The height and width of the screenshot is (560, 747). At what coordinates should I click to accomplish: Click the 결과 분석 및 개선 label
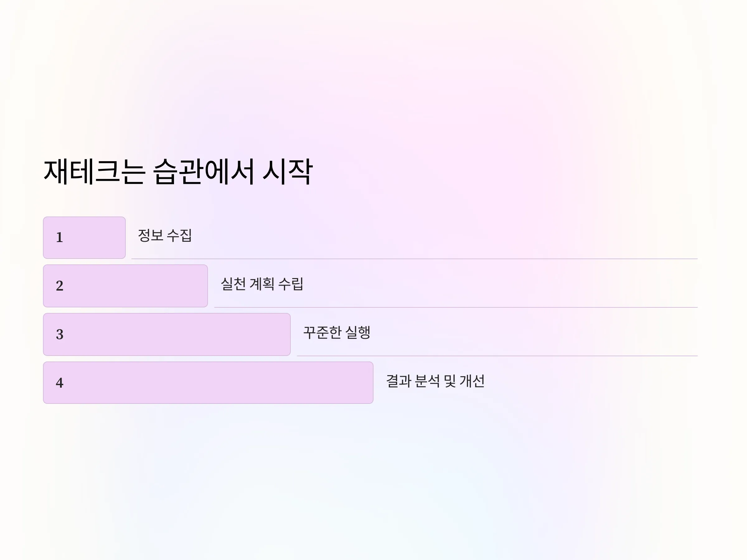(x=435, y=381)
